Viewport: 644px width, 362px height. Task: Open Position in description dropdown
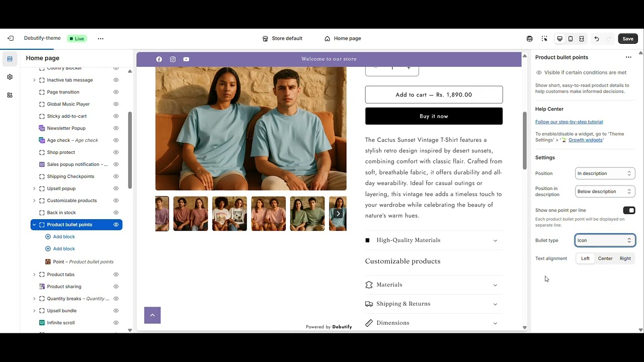coord(605,192)
